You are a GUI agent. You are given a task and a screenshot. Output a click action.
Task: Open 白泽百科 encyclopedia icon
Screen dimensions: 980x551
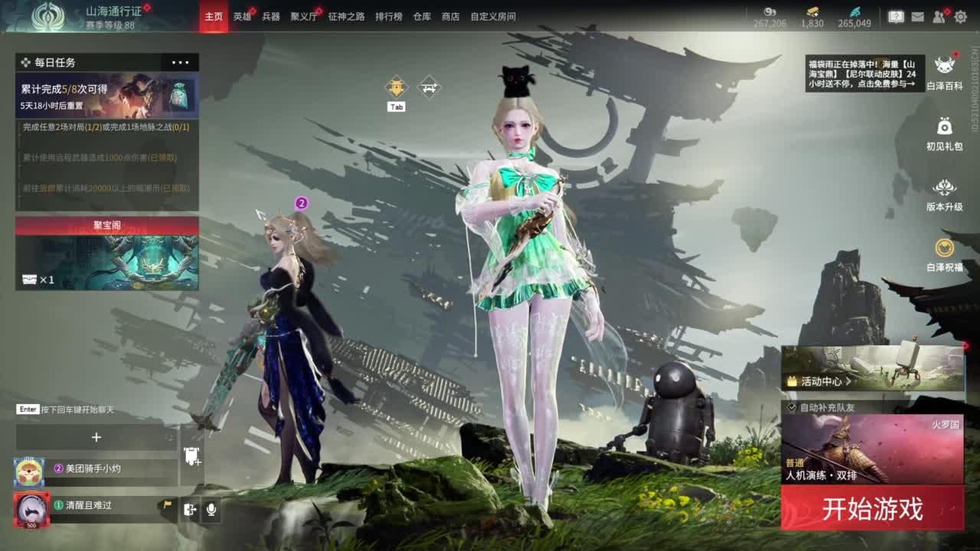pyautogui.click(x=945, y=66)
